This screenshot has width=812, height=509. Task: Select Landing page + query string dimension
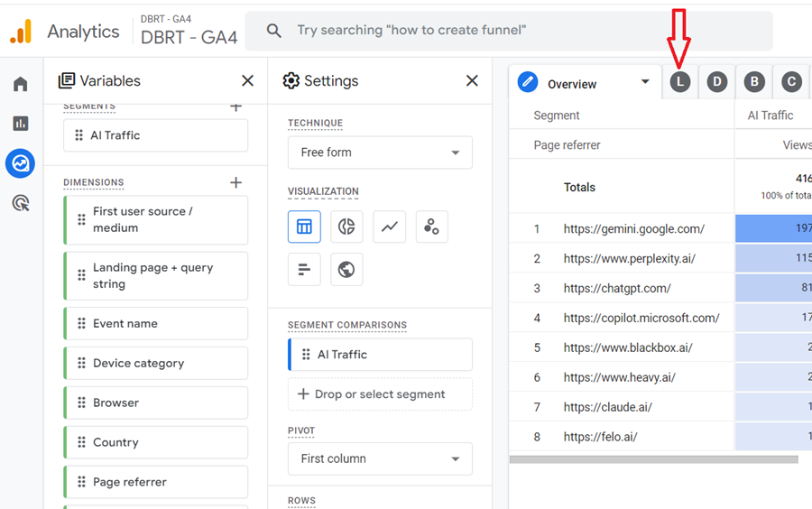156,276
